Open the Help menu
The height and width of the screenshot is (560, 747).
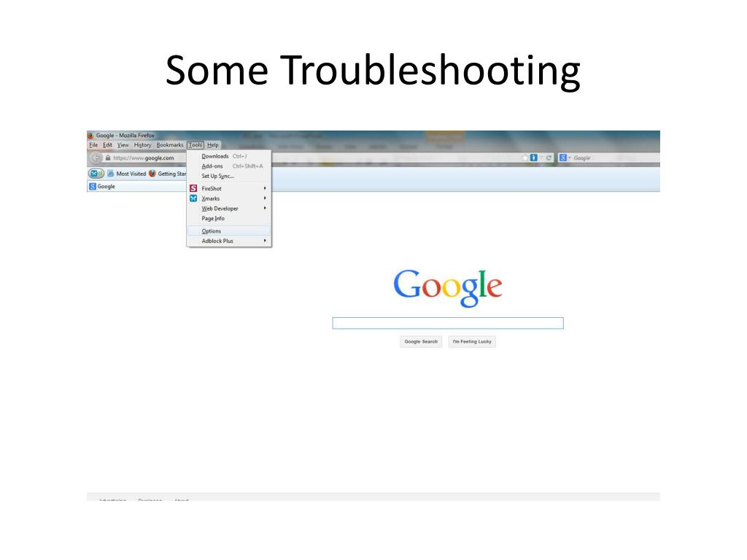pyautogui.click(x=213, y=145)
